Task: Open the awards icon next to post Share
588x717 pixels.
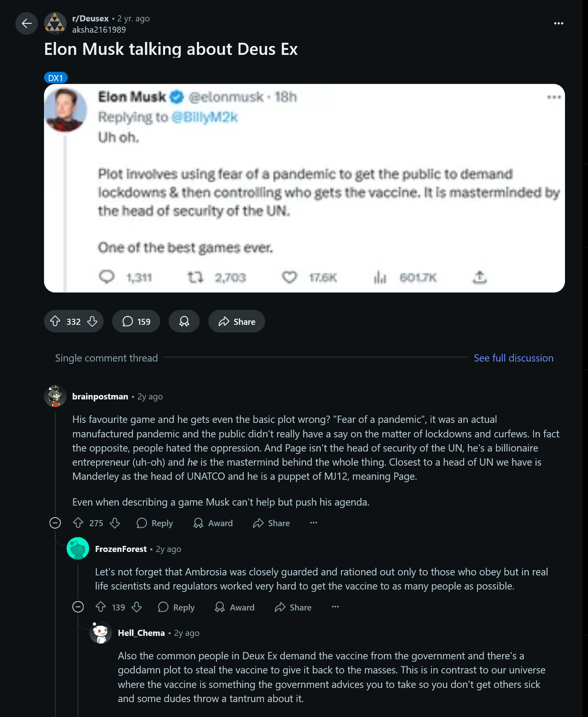Action: [184, 321]
